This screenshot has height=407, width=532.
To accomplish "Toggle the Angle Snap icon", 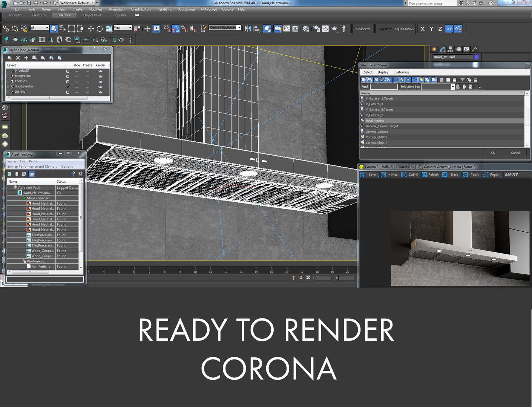I will click(176, 29).
